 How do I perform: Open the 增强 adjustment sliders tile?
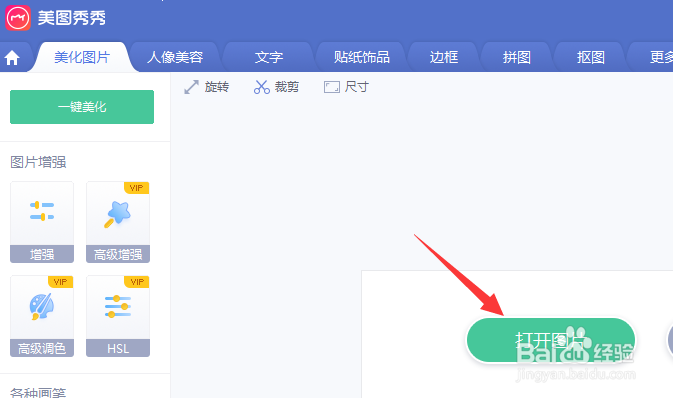pos(42,222)
